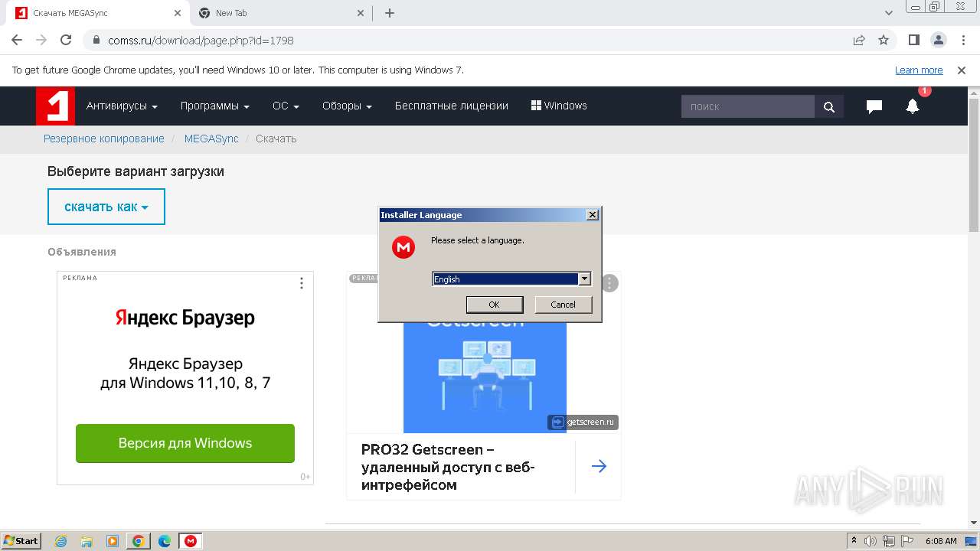Open the Learn more link
This screenshot has width=980, height=551.
(919, 70)
